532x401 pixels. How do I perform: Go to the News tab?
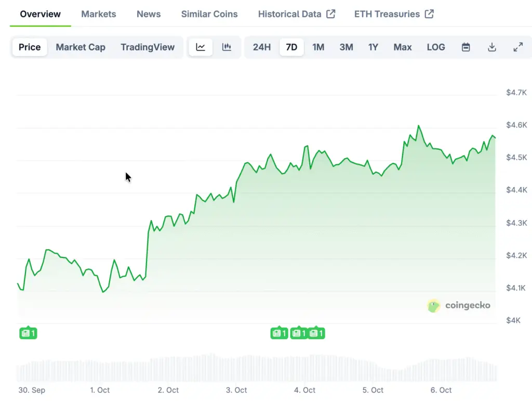pos(149,14)
